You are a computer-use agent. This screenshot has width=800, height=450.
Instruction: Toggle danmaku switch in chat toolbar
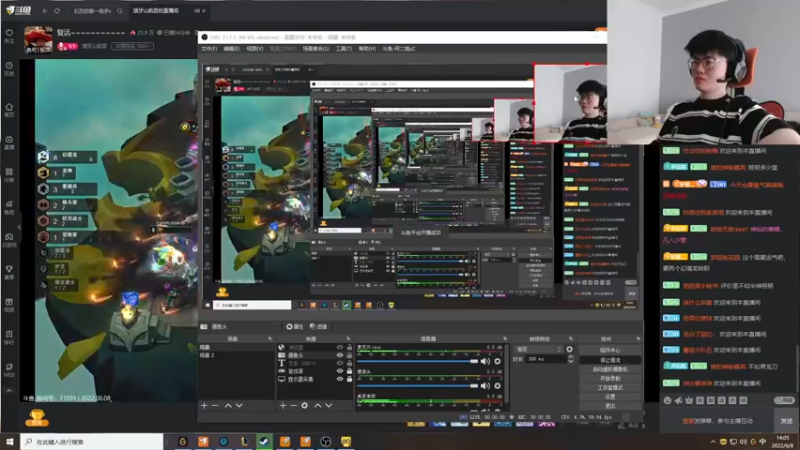point(784,401)
